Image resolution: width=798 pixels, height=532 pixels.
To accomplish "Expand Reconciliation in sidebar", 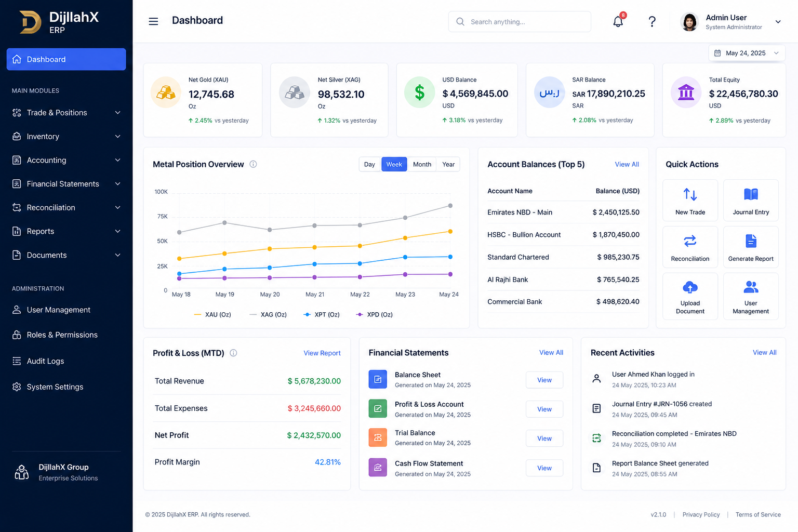I will coord(66,208).
